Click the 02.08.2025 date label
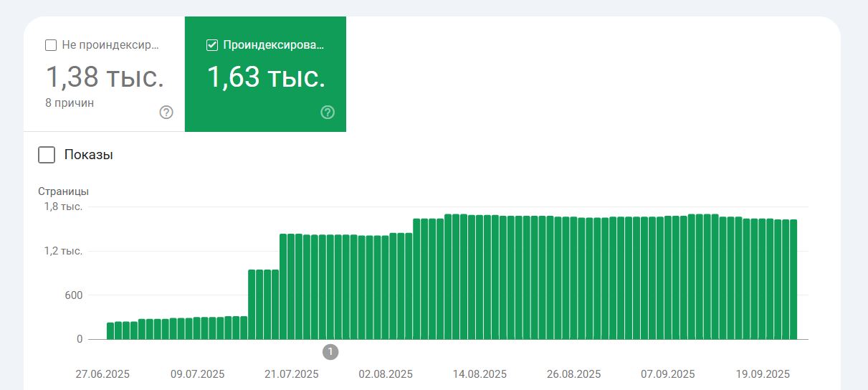This screenshot has height=390, width=868. point(386,374)
